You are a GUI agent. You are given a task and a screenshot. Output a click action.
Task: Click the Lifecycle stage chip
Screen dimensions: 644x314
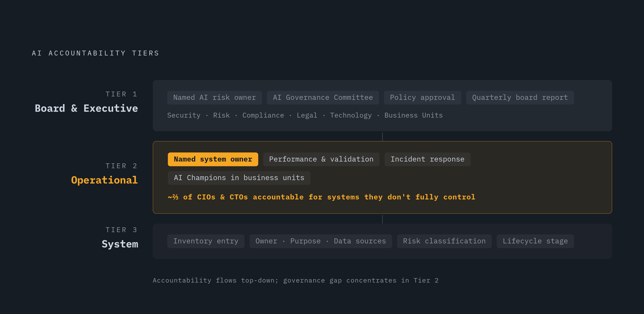pos(535,241)
